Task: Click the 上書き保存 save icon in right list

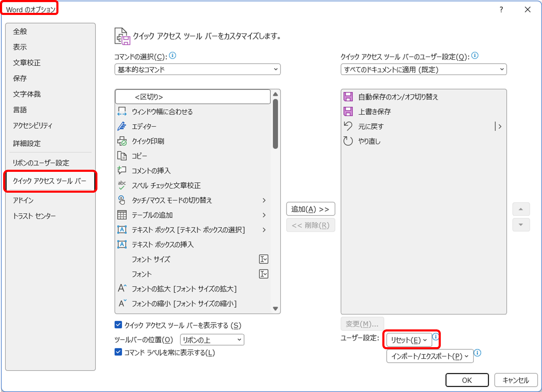Action: [x=348, y=112]
